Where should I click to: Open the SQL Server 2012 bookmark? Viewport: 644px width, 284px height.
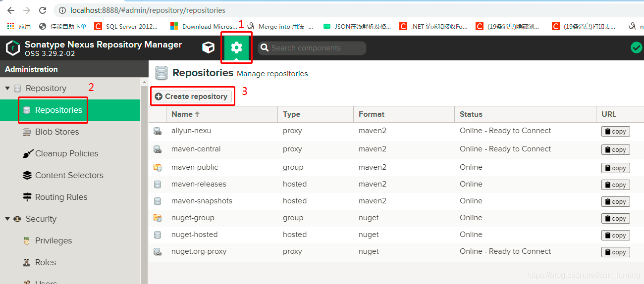pyautogui.click(x=127, y=26)
